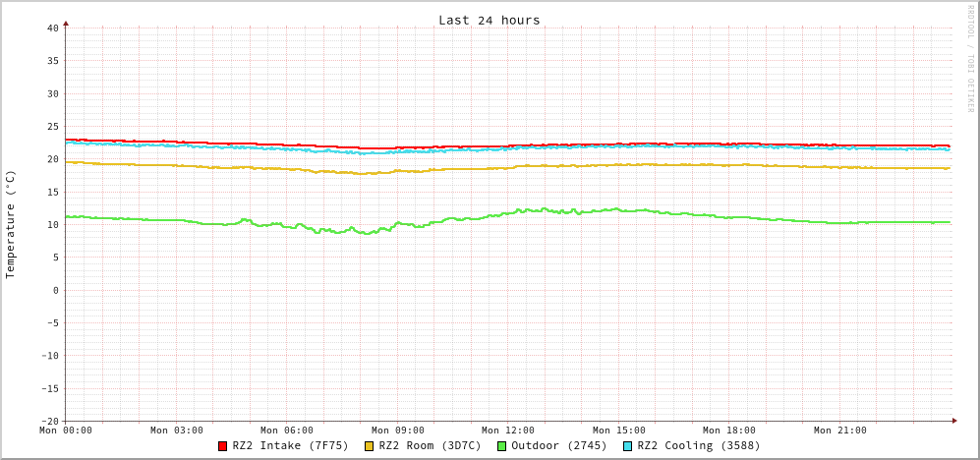Click the yellow RZ2 Room legend swatch
Screen dimensions: 980x460
(370, 446)
